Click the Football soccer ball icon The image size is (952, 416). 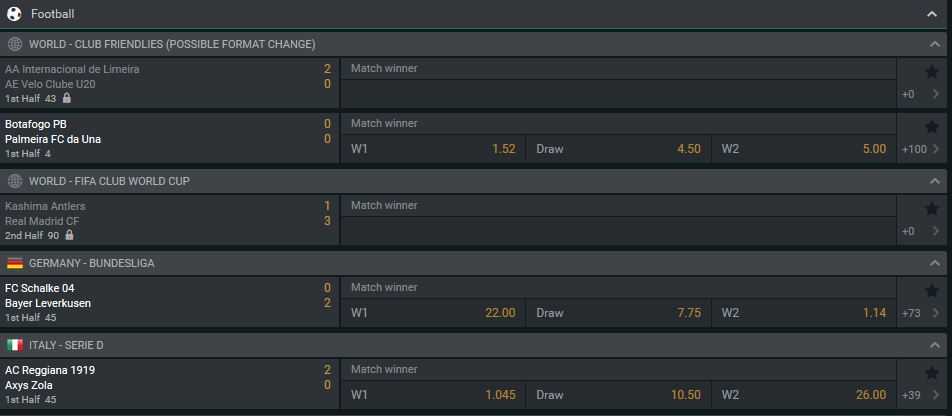(x=14, y=13)
